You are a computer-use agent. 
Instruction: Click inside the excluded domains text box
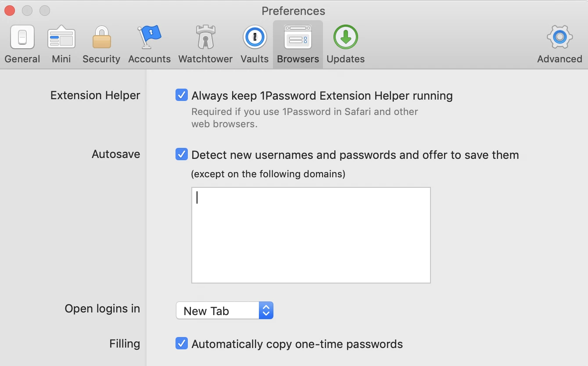311,235
